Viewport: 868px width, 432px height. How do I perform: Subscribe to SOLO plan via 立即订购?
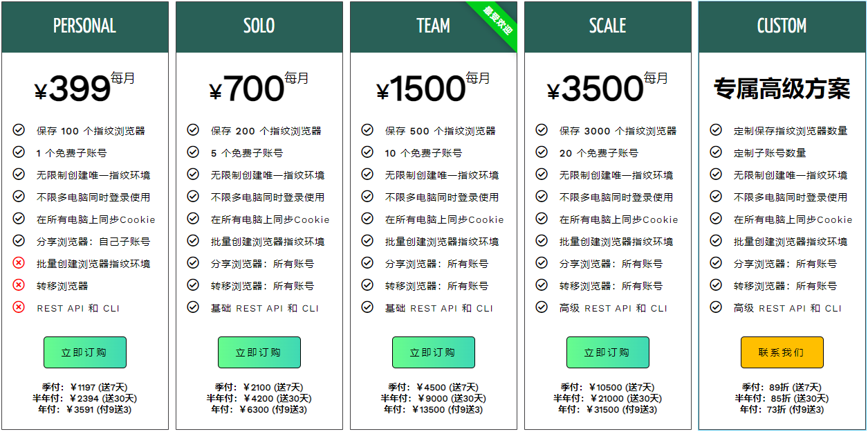(259, 352)
